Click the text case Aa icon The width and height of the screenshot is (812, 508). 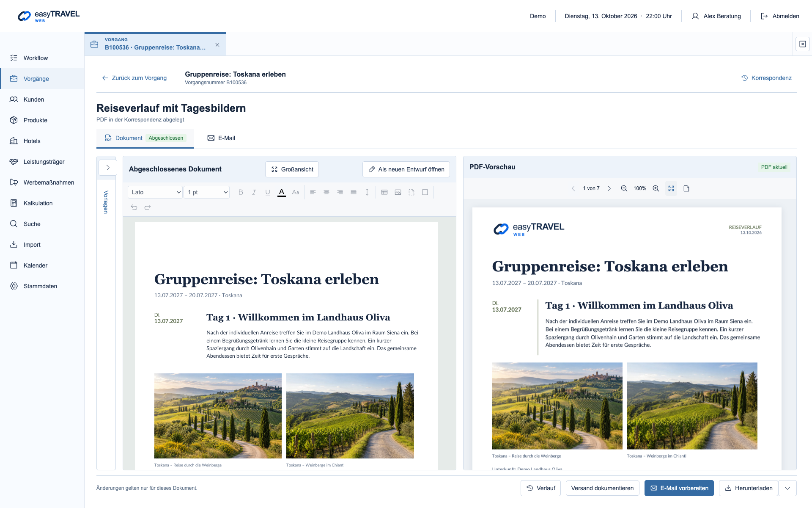point(296,192)
